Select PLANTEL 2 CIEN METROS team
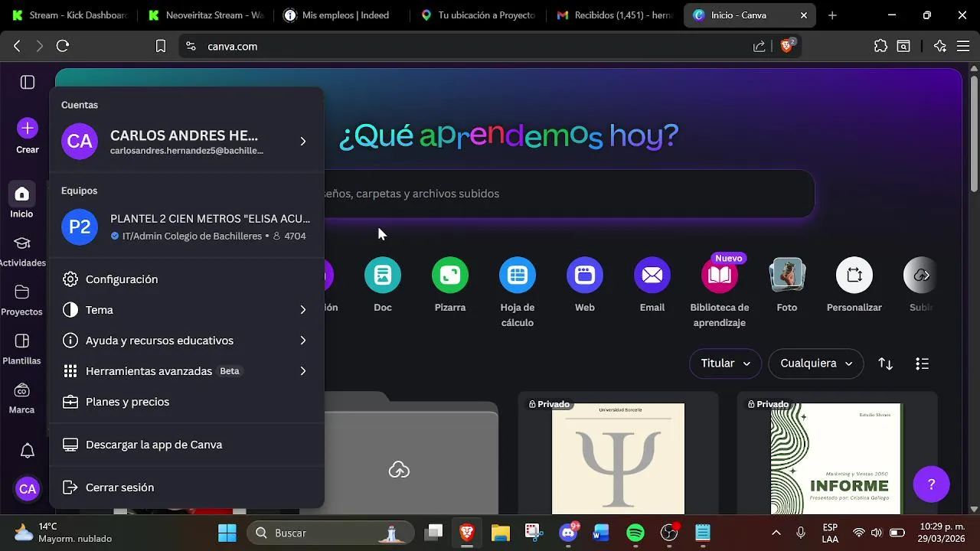This screenshot has width=980, height=551. point(187,227)
